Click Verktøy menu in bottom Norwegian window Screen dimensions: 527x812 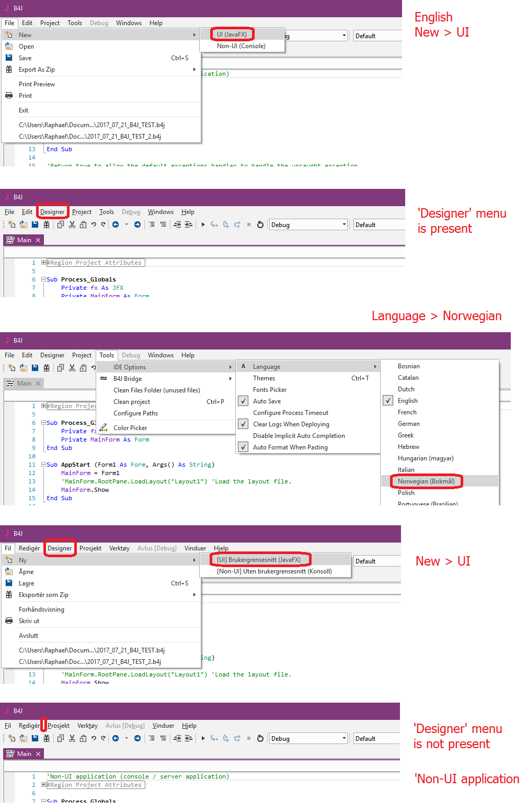pos(87,726)
